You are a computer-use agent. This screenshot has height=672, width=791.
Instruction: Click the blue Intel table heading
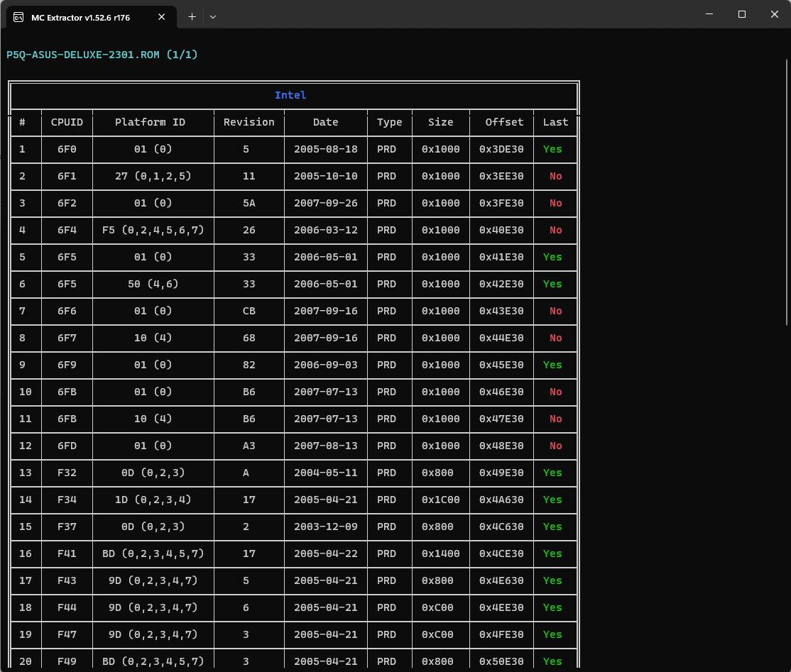(x=290, y=95)
